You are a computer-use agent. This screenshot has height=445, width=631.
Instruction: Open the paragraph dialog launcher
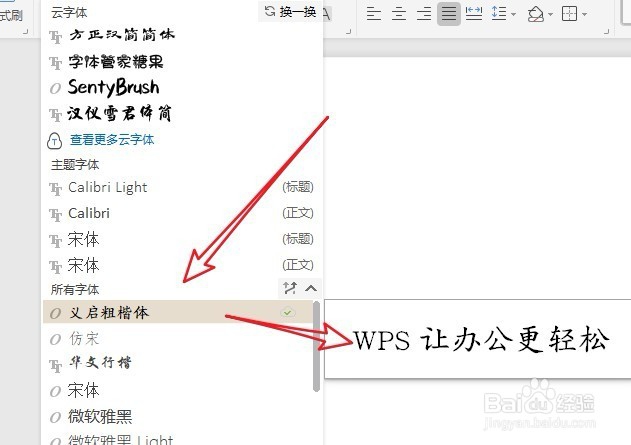pyautogui.click(x=606, y=31)
